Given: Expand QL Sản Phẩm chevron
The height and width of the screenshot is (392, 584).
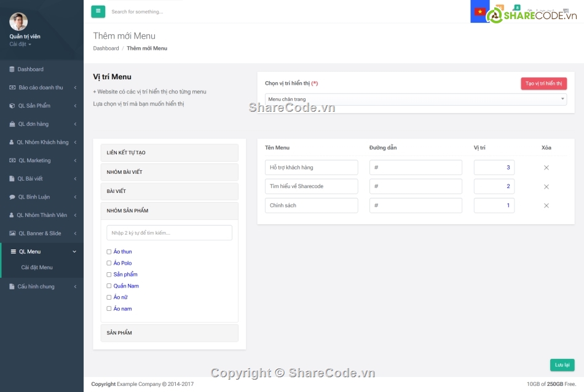Looking at the screenshot, I should click(75, 106).
